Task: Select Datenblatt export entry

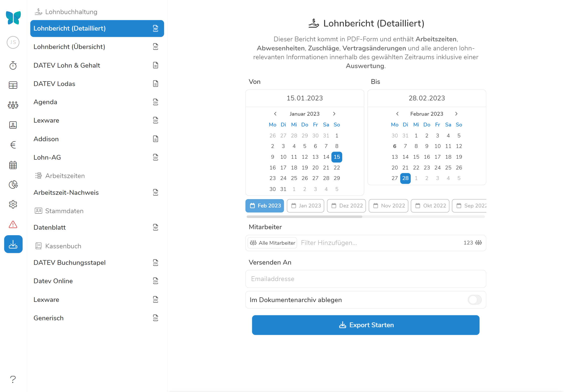Action: (x=97, y=227)
